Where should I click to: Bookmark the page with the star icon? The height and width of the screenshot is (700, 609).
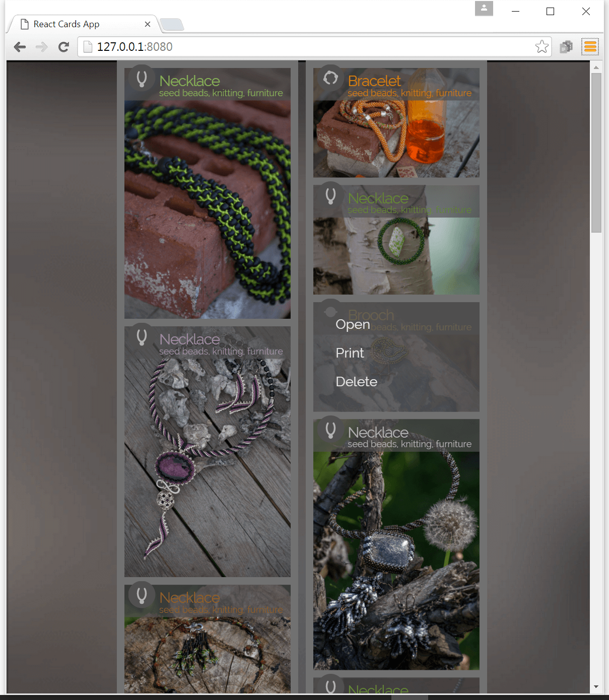tap(542, 47)
